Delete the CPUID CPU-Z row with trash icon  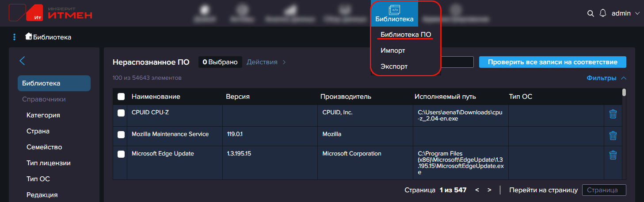click(x=613, y=114)
